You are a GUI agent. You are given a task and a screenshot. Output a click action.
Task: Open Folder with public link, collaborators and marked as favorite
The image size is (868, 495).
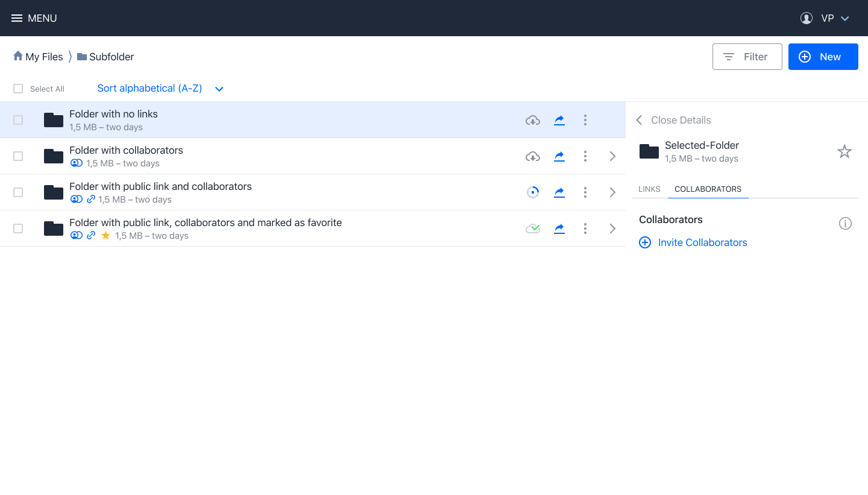206,222
